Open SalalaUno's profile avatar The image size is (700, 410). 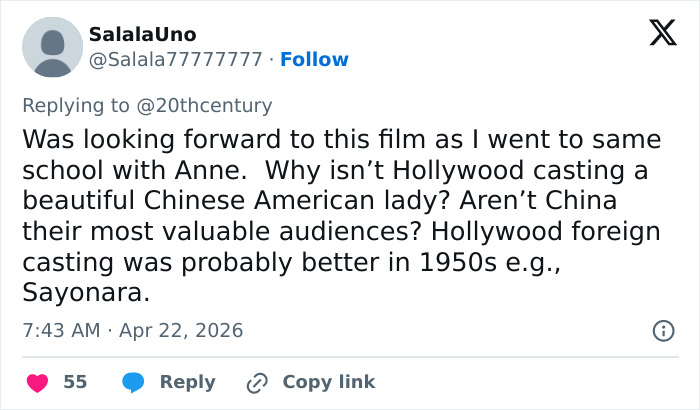(52, 47)
